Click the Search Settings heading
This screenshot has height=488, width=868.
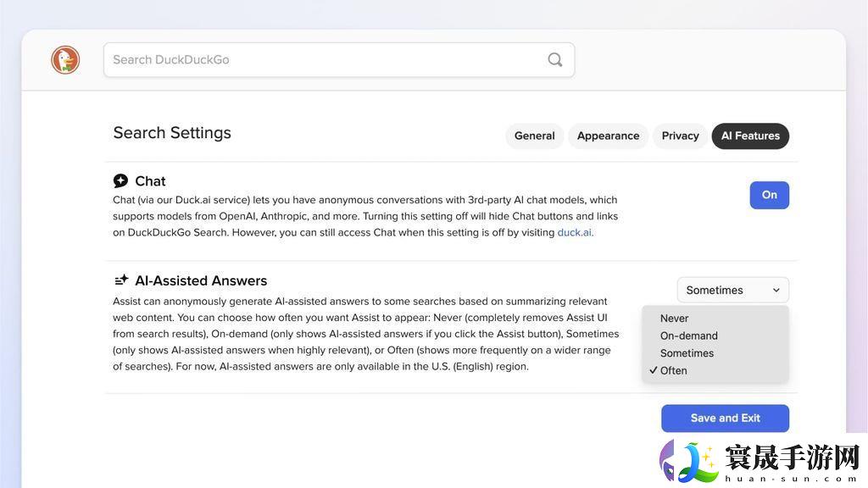(x=172, y=132)
